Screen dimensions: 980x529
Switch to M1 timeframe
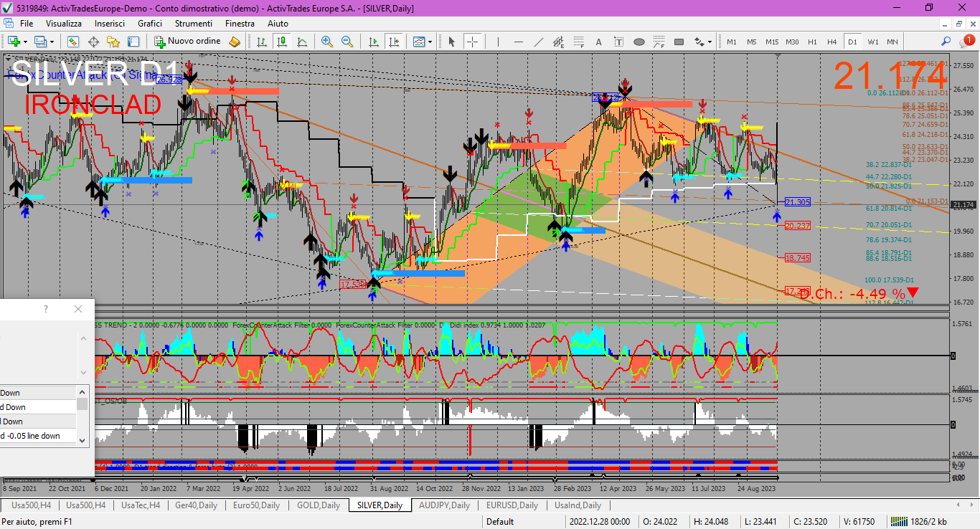coord(732,42)
